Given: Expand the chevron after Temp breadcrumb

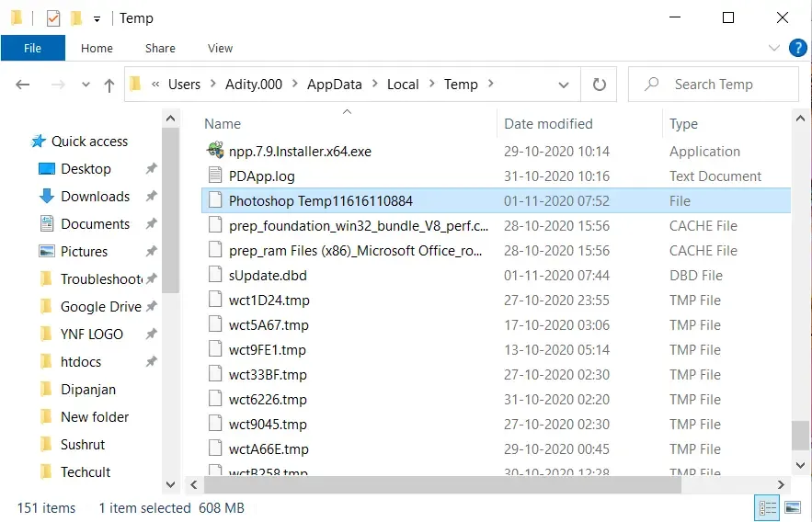Looking at the screenshot, I should point(490,84).
